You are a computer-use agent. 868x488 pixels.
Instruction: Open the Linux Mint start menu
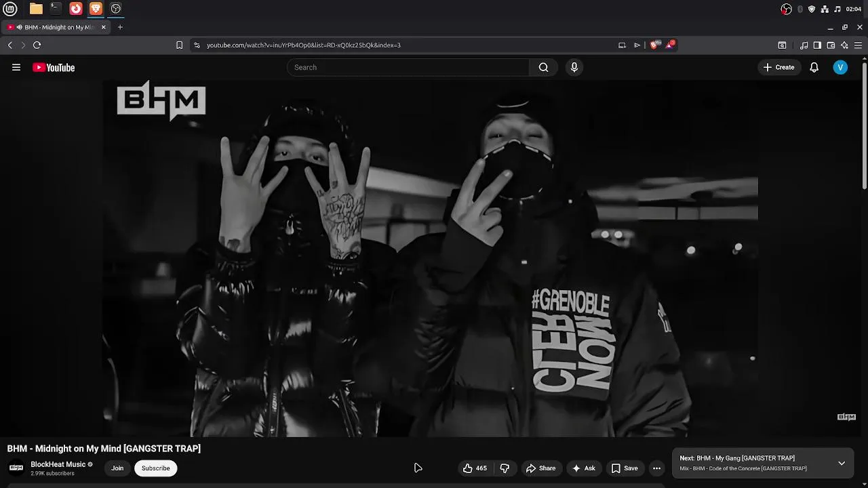click(9, 9)
